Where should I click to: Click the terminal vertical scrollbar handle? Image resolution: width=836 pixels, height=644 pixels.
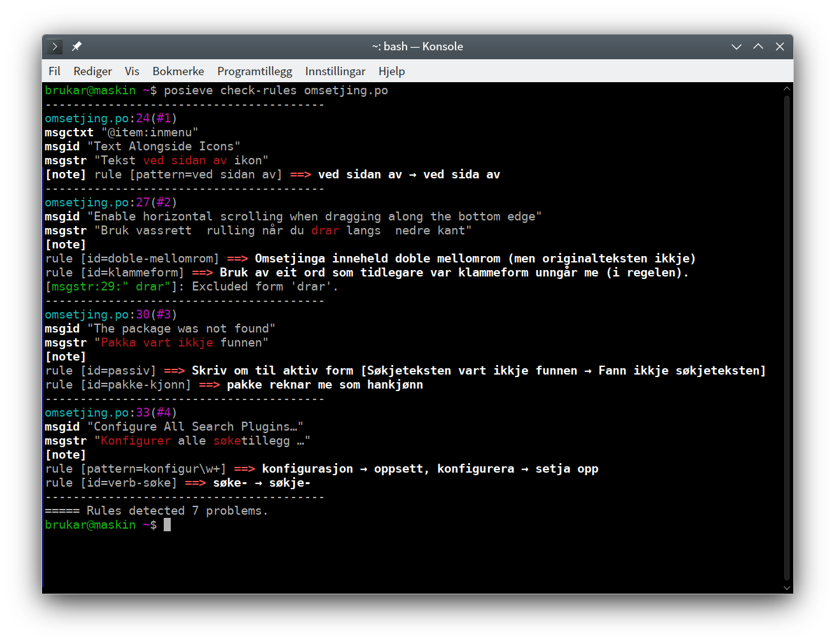click(x=787, y=338)
